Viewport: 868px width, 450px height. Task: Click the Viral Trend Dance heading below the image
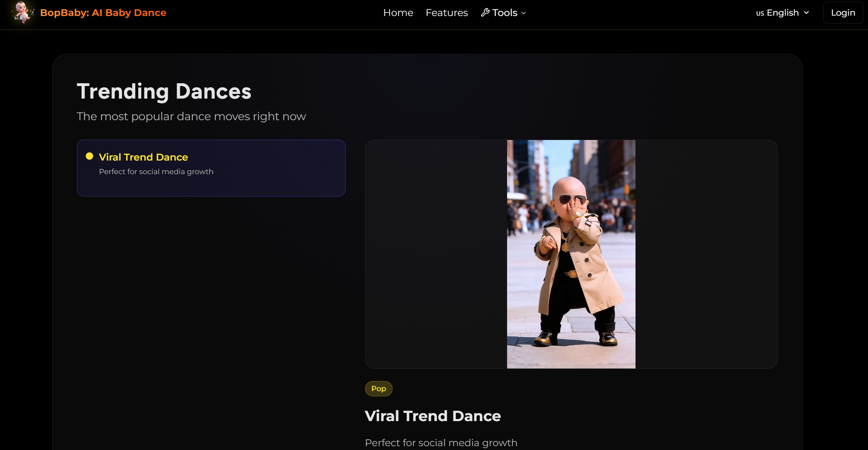(433, 416)
